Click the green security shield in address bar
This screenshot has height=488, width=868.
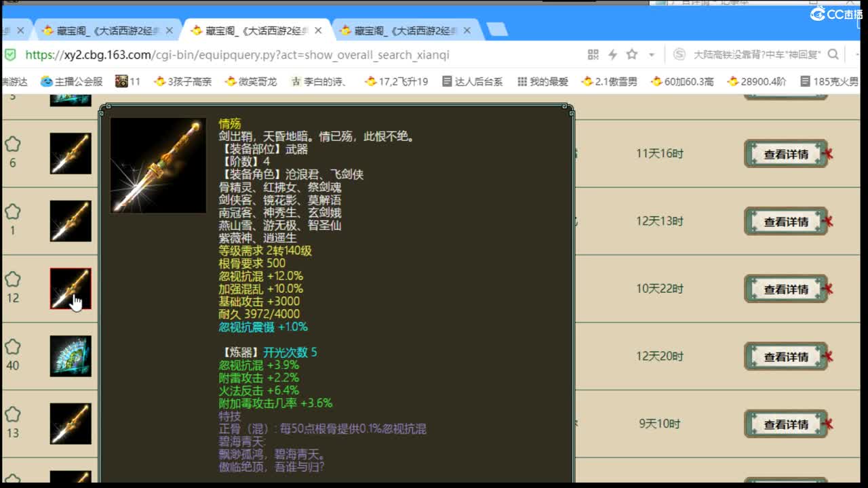click(x=10, y=54)
